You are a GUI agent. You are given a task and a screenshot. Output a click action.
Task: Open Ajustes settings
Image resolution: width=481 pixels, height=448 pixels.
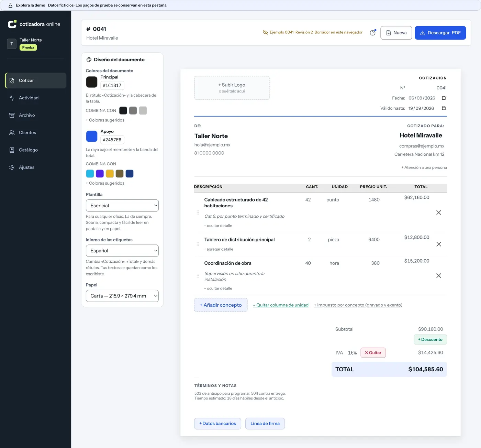click(36, 167)
